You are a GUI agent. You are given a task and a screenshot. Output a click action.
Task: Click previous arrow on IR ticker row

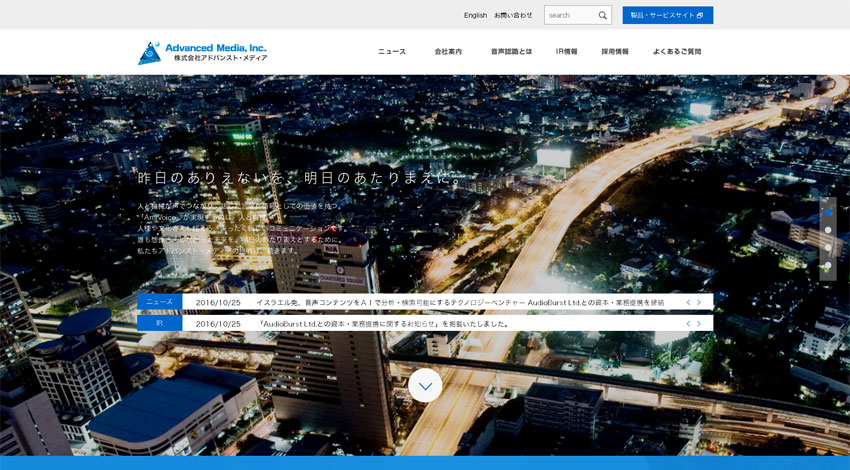coord(688,324)
